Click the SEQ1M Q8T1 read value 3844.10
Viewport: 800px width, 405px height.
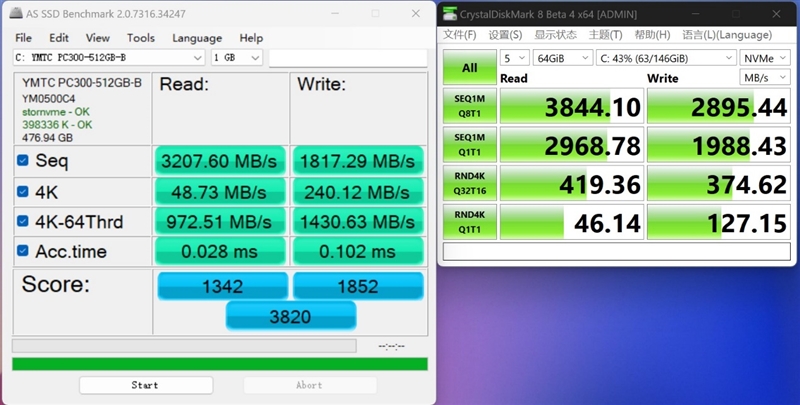571,106
